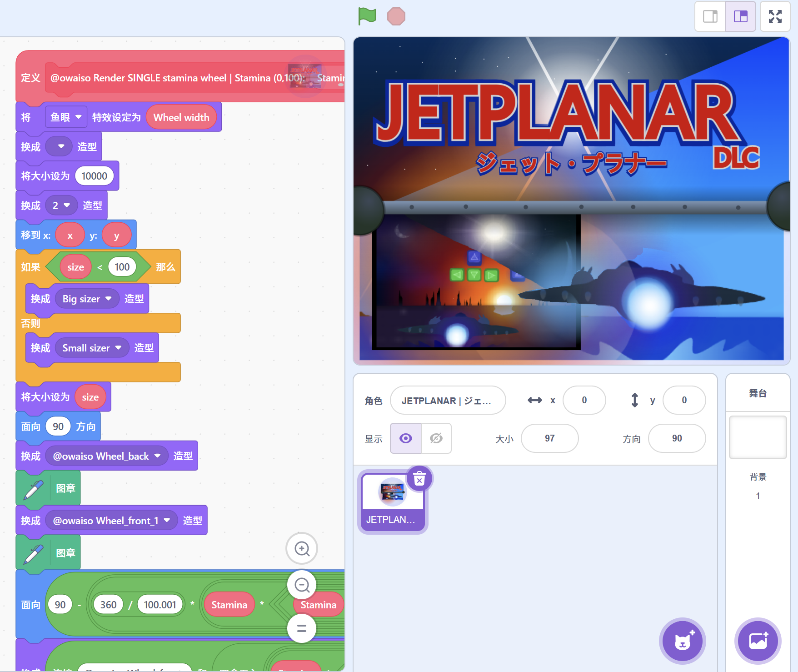Switch to small stage layout
Screen dimensions: 798x672
coord(710,16)
